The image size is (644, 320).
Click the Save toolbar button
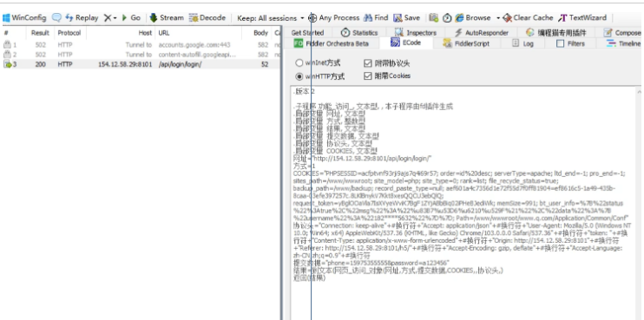(406, 18)
